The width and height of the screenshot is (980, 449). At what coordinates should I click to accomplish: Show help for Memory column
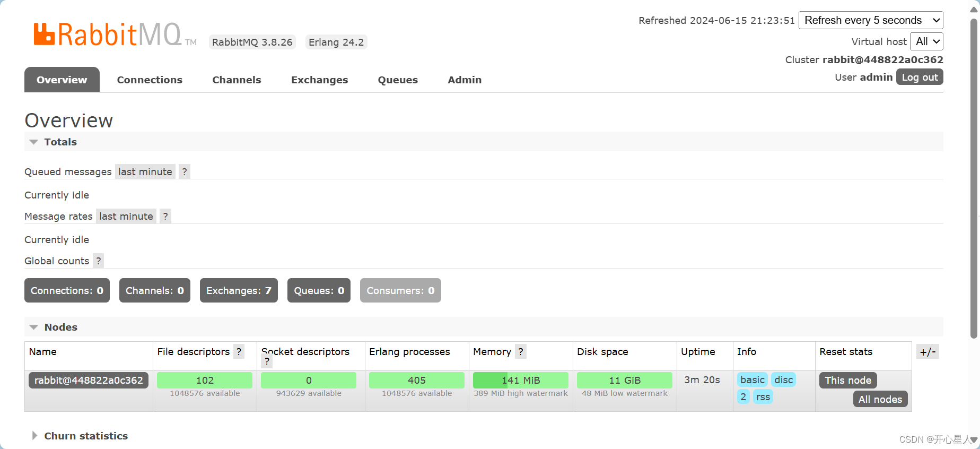point(521,351)
